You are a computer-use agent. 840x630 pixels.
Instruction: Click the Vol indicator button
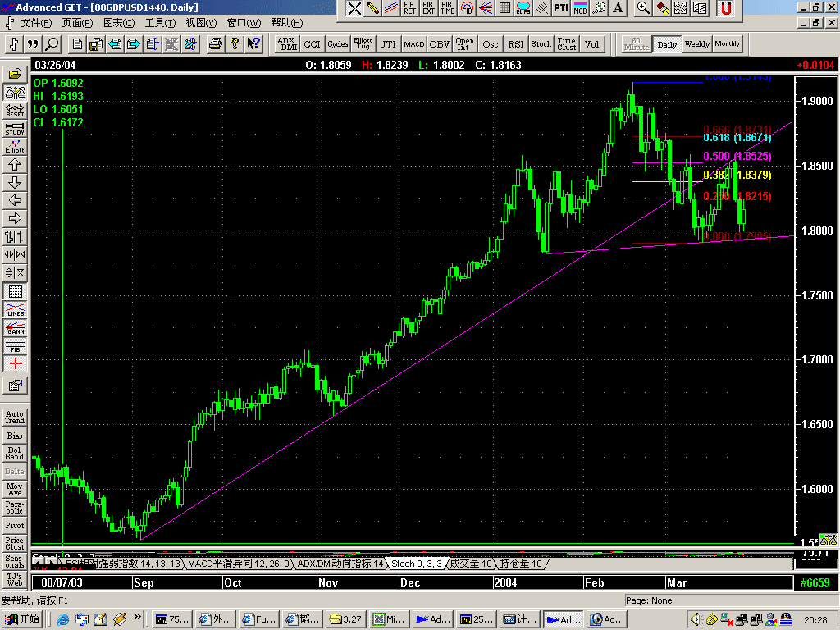point(592,44)
